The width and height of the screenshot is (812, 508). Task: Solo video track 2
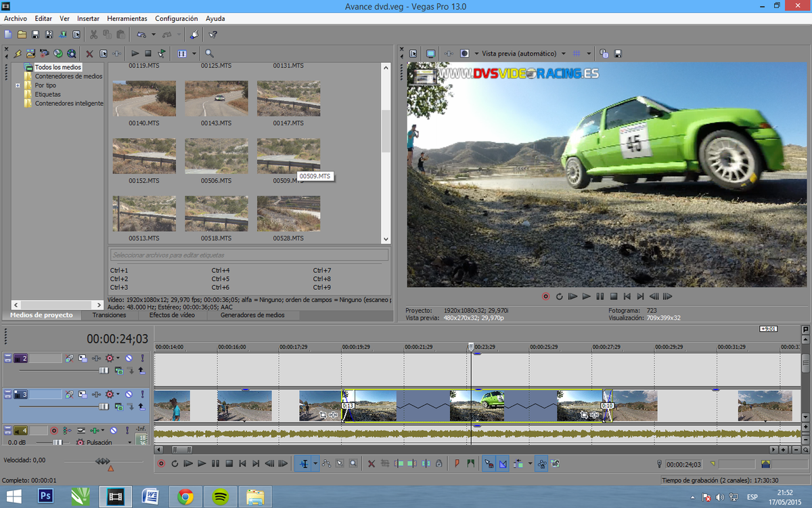coord(142,358)
